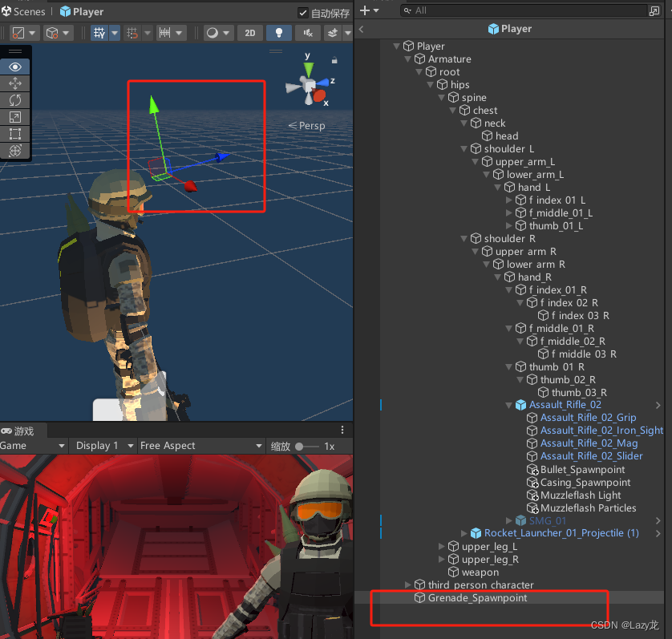Click the draw mode shading sphere icon
This screenshot has height=639, width=672.
coord(213,33)
